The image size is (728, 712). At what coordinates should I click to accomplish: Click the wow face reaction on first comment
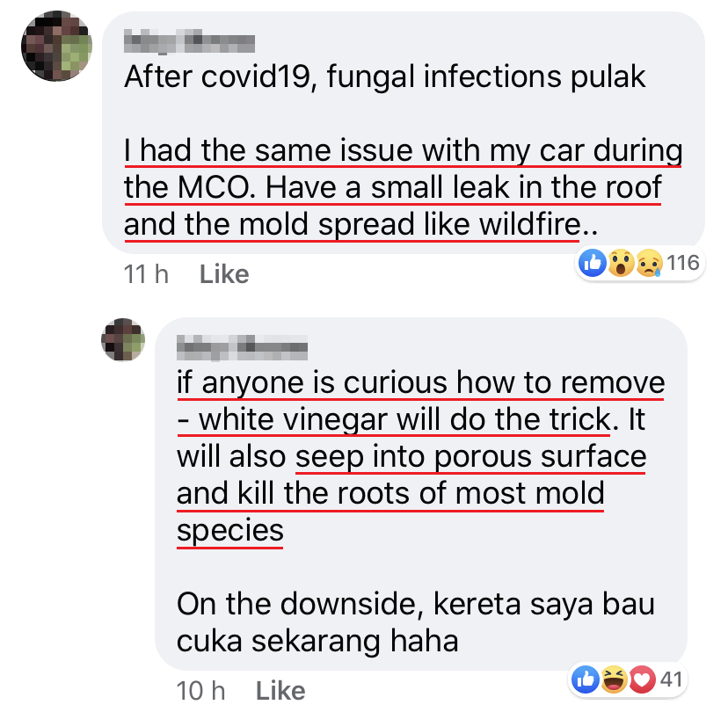pyautogui.click(x=622, y=263)
